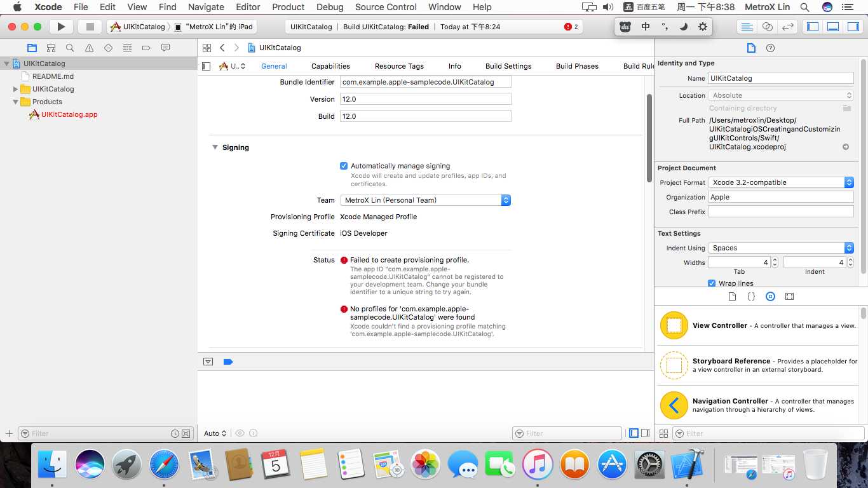
Task: Toggle the left Navigator panel visibility
Action: pos(813,27)
